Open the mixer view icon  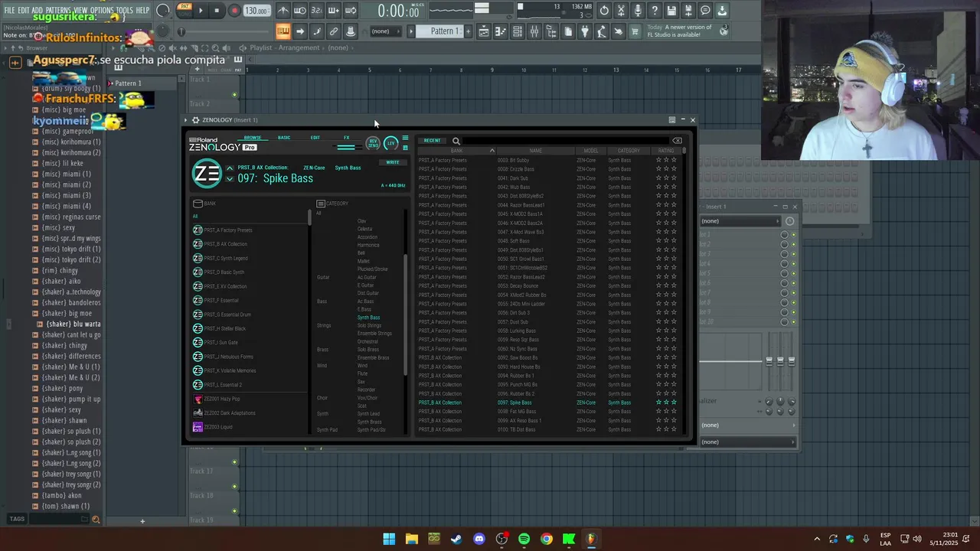coord(534,31)
